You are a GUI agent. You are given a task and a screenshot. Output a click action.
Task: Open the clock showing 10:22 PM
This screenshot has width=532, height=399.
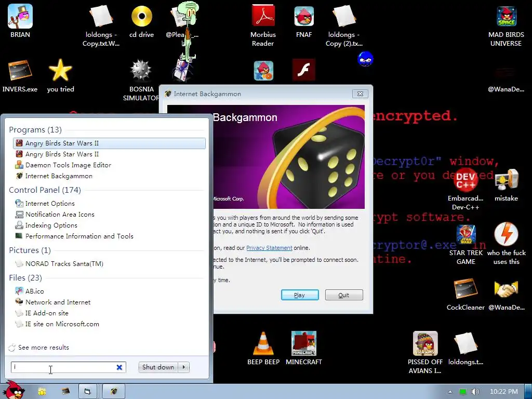tap(504, 392)
